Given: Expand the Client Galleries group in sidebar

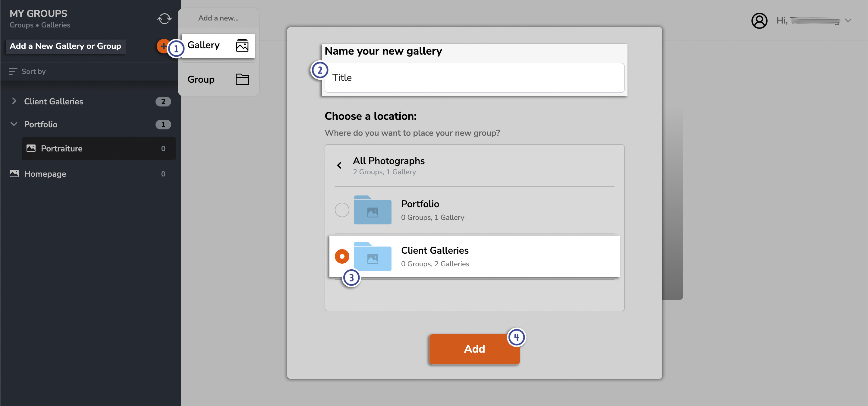Looking at the screenshot, I should [14, 101].
